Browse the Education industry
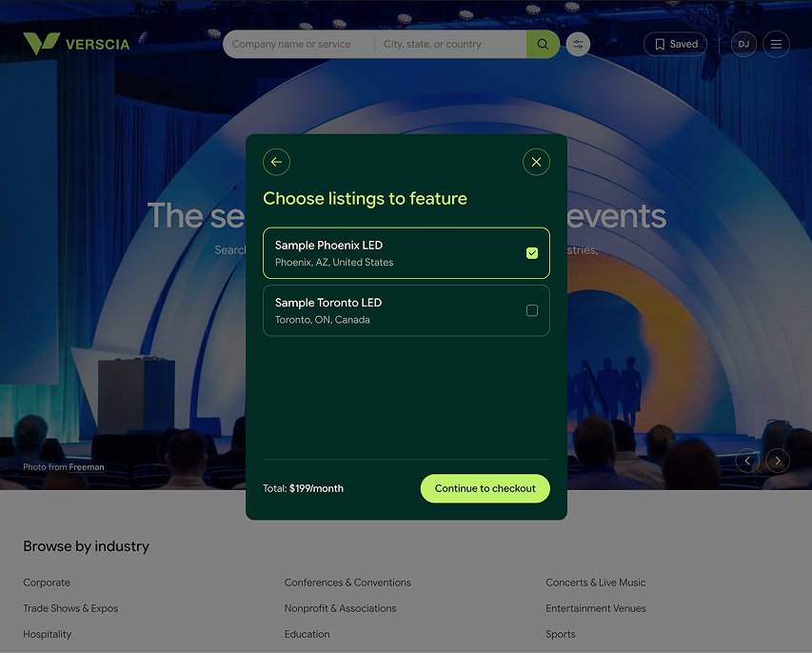 (307, 634)
